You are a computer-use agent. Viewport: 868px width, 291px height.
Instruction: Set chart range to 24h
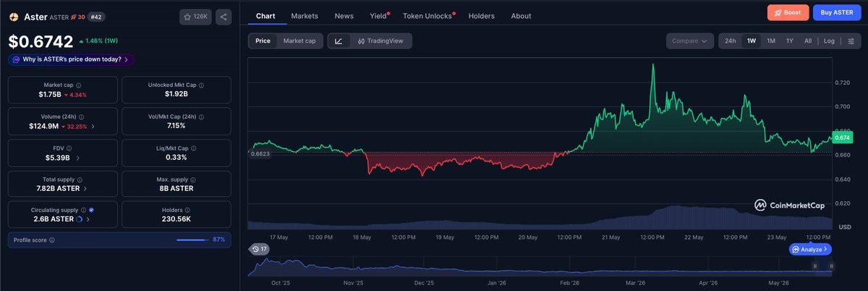pos(731,41)
